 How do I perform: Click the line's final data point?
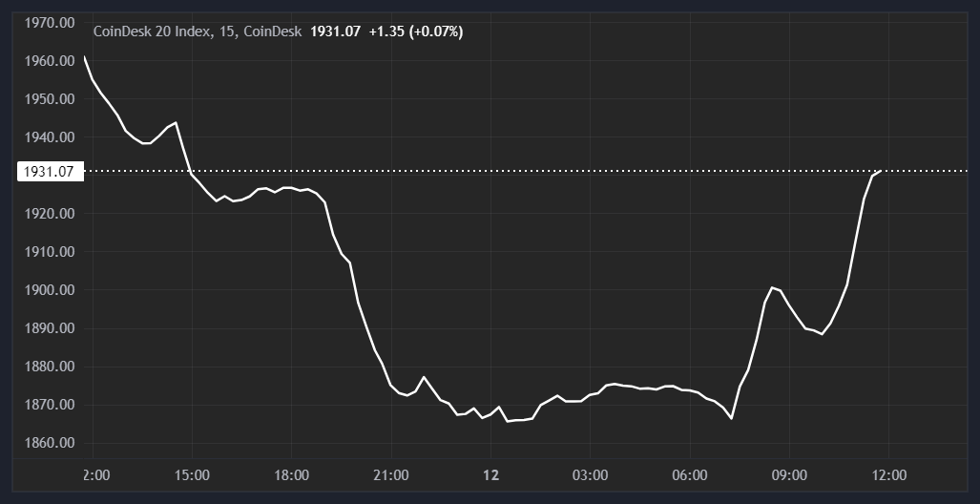pos(881,171)
